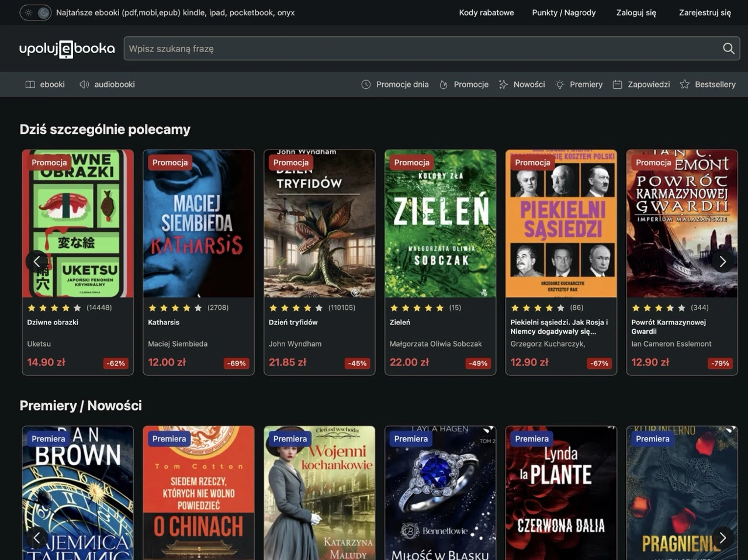Screen dimensions: 748x560
Task: Open the Promocje section in the navigation
Action: tap(471, 84)
